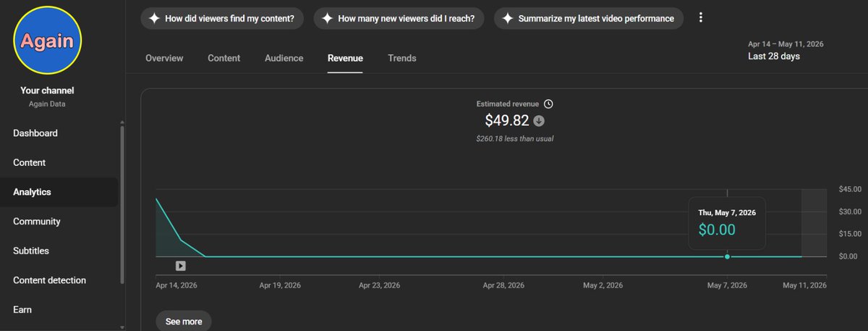This screenshot has width=868, height=331.
Task: Click the down-arrow icon next to $49.82
Action: (539, 121)
